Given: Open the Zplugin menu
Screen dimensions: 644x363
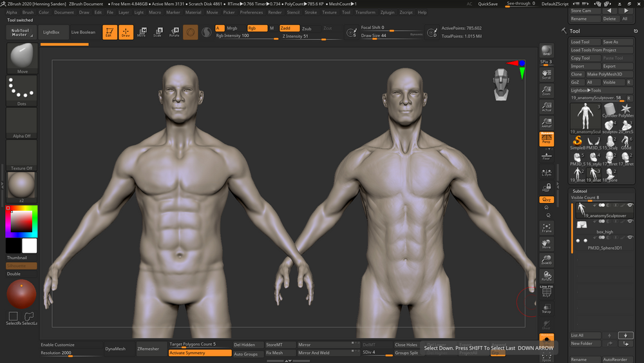Looking at the screenshot, I should coord(387,12).
